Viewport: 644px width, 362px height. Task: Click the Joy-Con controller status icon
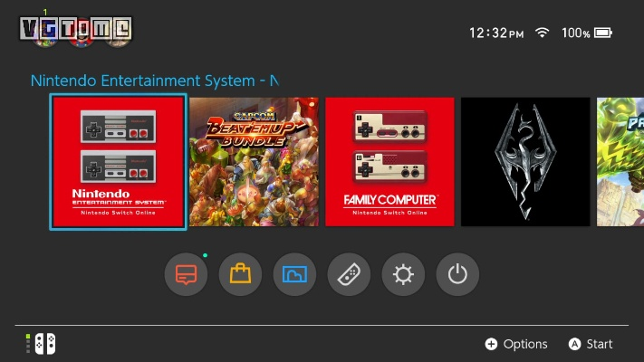pyautogui.click(x=41, y=344)
